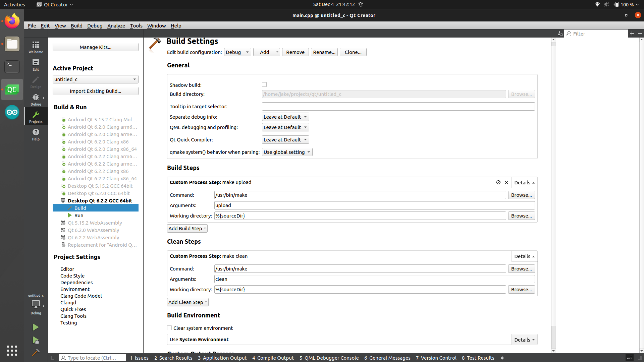Open the Design mode view
644x362 pixels.
[x=36, y=82]
